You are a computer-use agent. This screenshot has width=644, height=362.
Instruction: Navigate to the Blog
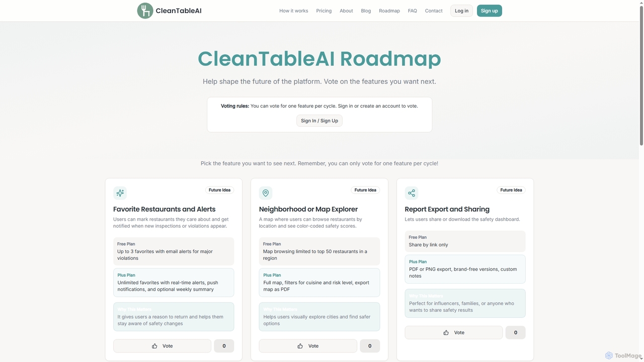(366, 11)
